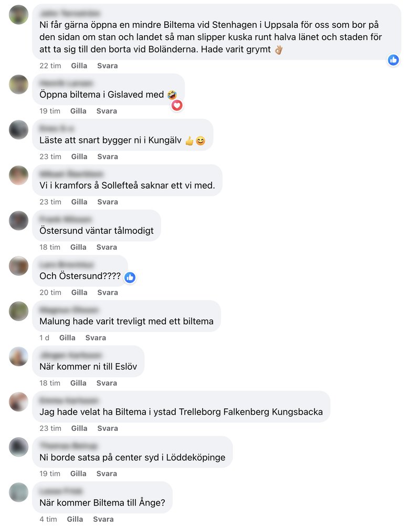The height and width of the screenshot is (526, 420).
Task: Like the Uppsala Stenhagen comment via Gilla
Action: click(79, 66)
